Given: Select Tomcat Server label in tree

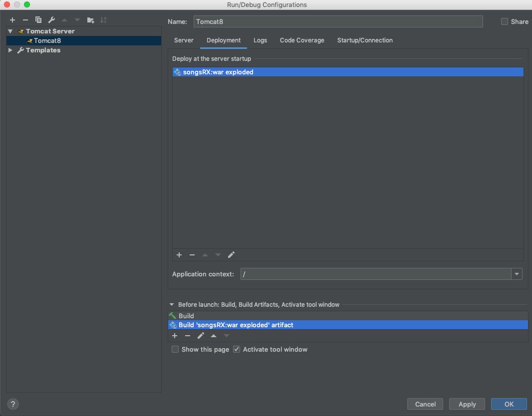Looking at the screenshot, I should pos(50,31).
